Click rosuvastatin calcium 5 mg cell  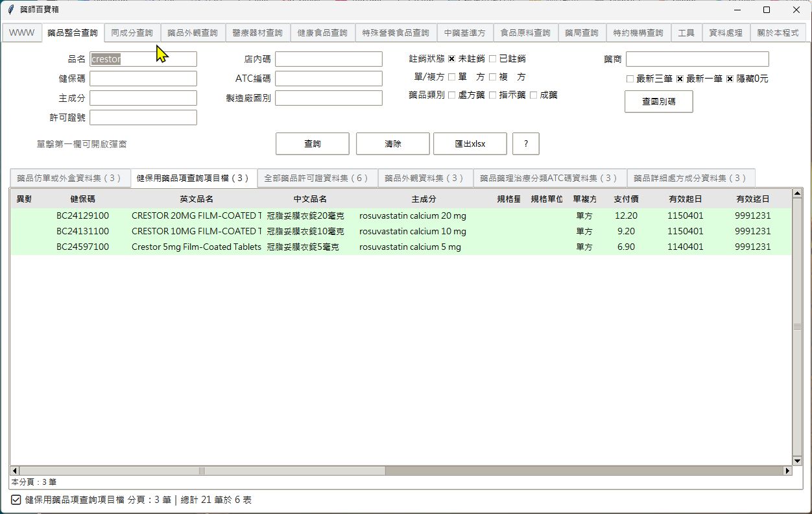coord(410,247)
